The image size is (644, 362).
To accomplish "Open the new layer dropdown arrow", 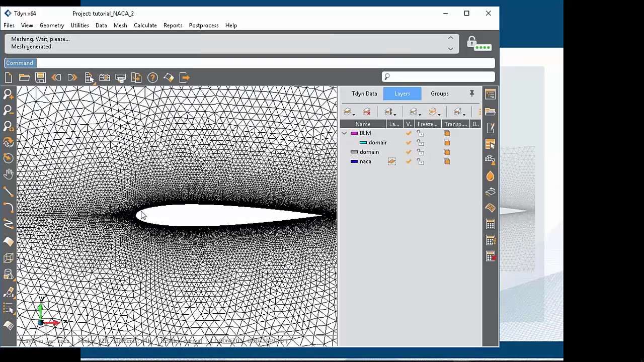I will coord(354,114).
